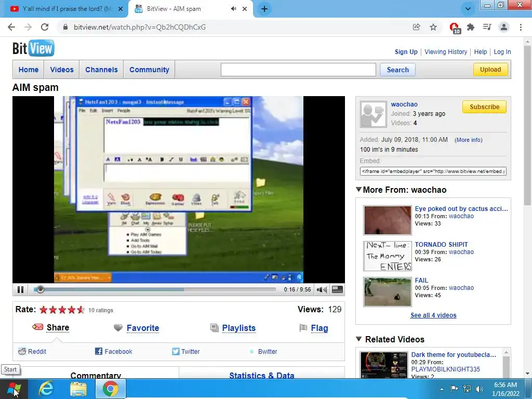Screen dimensions: 532x399
Task: Select the embed code field
Action: [433, 171]
